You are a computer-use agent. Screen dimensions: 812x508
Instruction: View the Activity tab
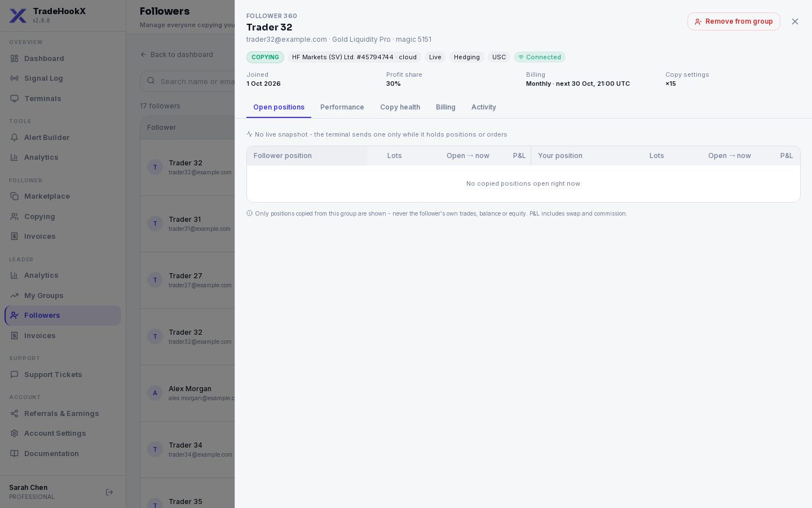pyautogui.click(x=484, y=107)
